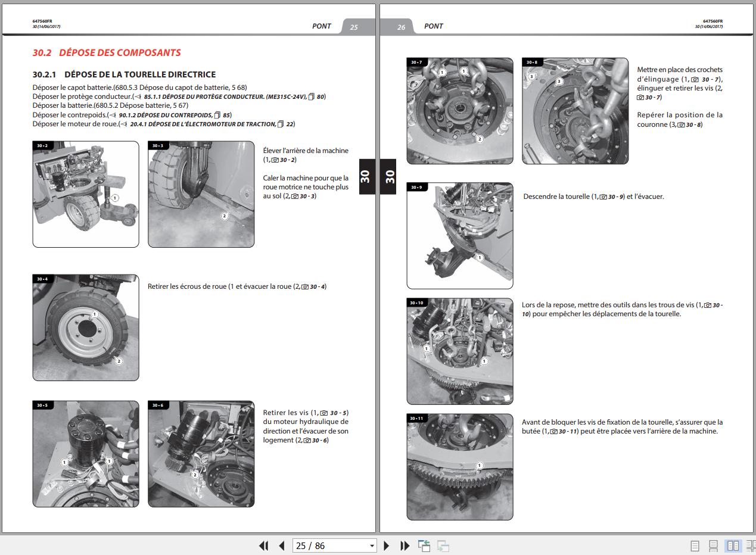Click the photo 30-6 of removed motor
Image resolution: width=756 pixels, height=555 pixels.
201,454
